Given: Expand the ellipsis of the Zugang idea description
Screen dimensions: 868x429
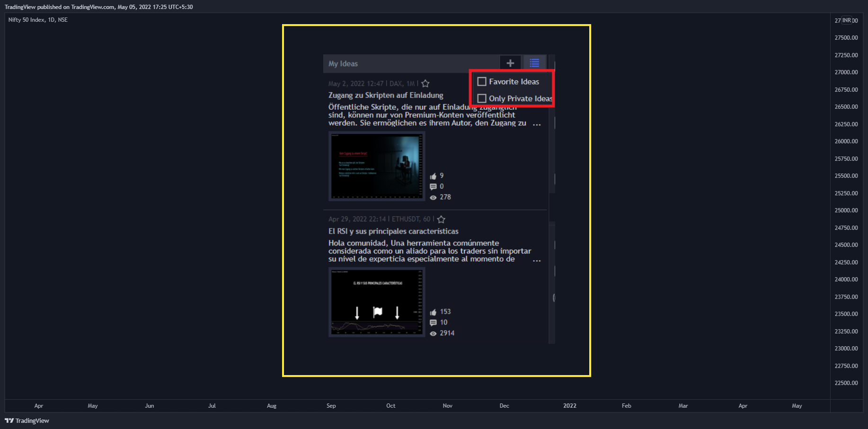Looking at the screenshot, I should pos(537,124).
